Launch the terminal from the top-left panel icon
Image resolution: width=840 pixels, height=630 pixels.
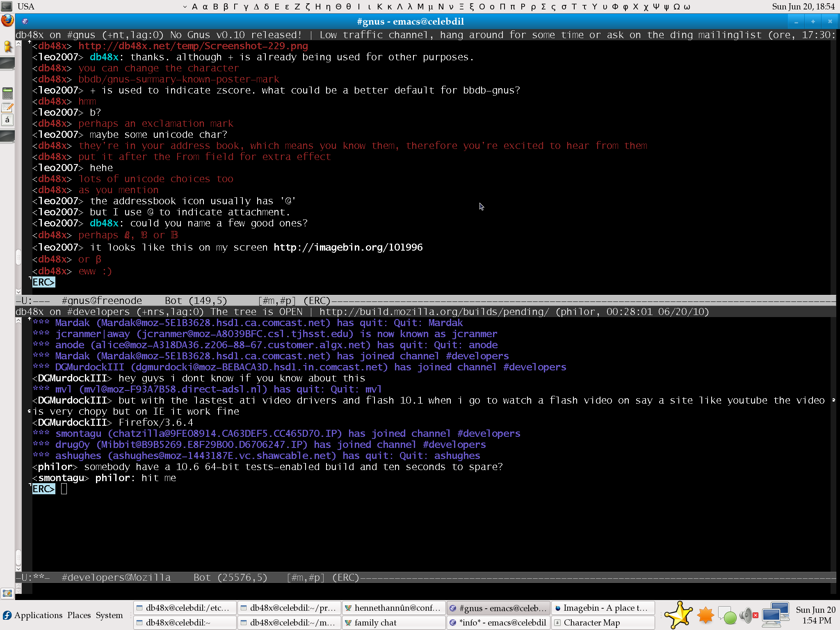(x=7, y=6)
